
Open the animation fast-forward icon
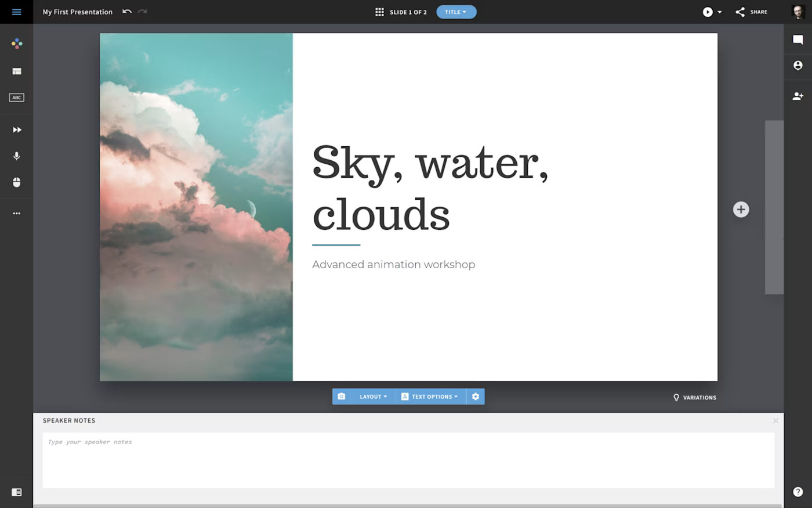(17, 130)
